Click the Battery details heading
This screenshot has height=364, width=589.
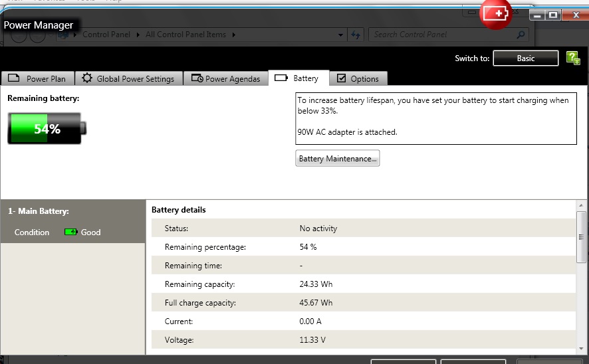178,210
